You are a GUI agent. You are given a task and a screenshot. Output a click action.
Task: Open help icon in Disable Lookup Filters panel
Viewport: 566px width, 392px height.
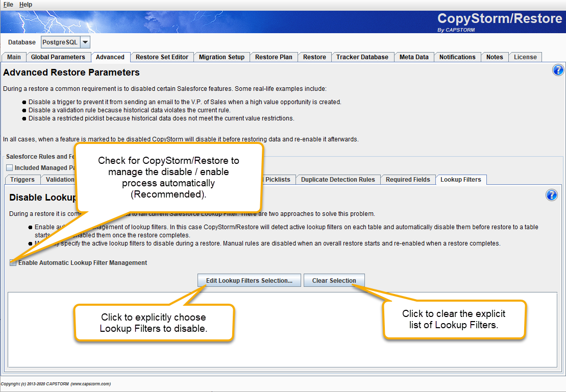[x=552, y=195]
